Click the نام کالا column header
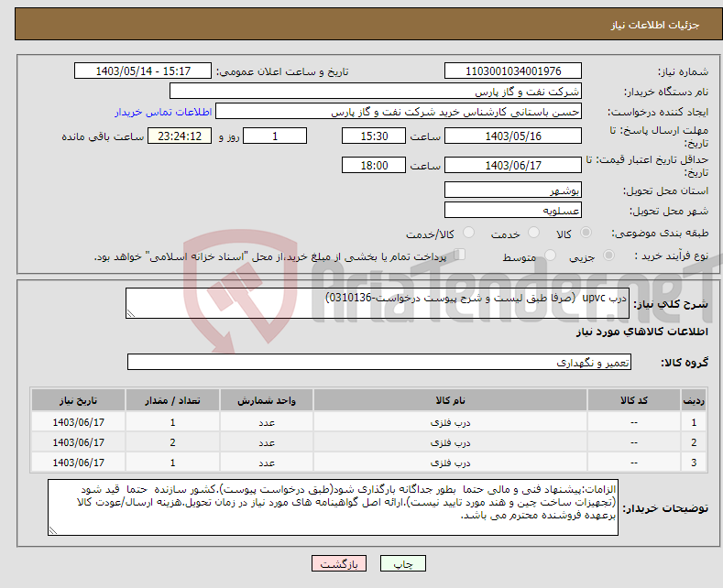This screenshot has height=588, width=723. pos(450,400)
